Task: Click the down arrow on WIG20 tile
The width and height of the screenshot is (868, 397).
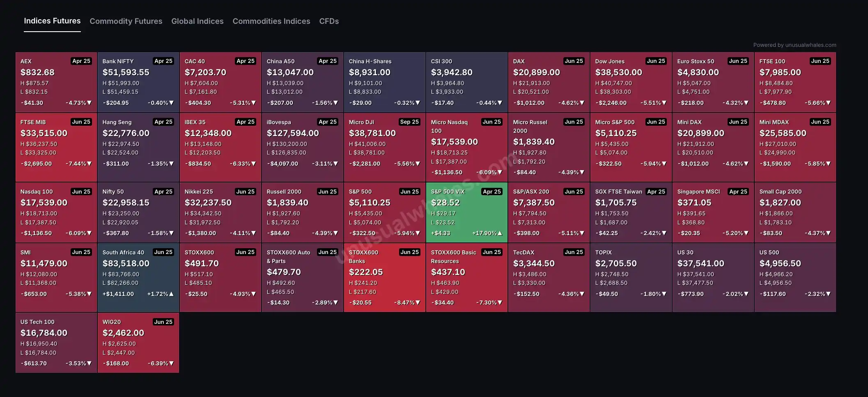Action: click(x=171, y=364)
